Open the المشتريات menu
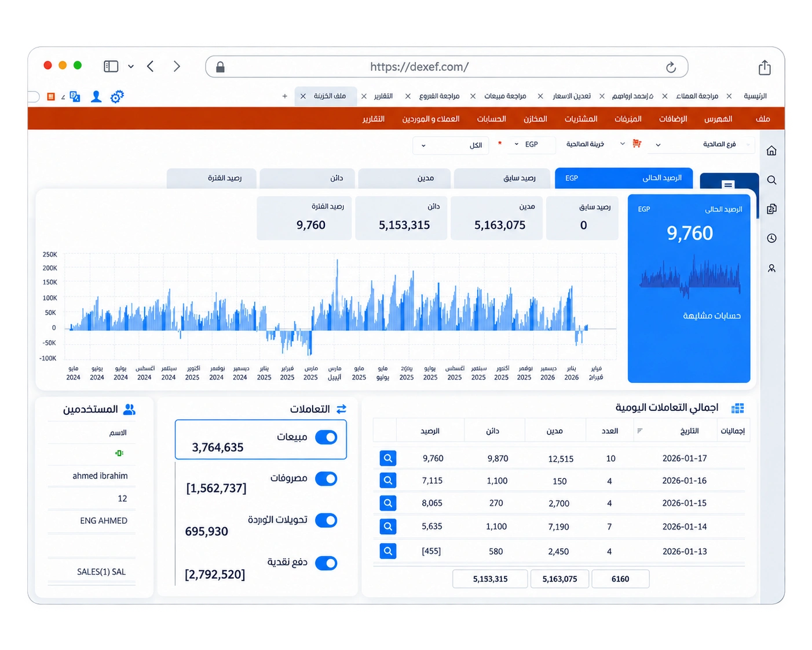The height and width of the screenshot is (650, 812). click(581, 119)
